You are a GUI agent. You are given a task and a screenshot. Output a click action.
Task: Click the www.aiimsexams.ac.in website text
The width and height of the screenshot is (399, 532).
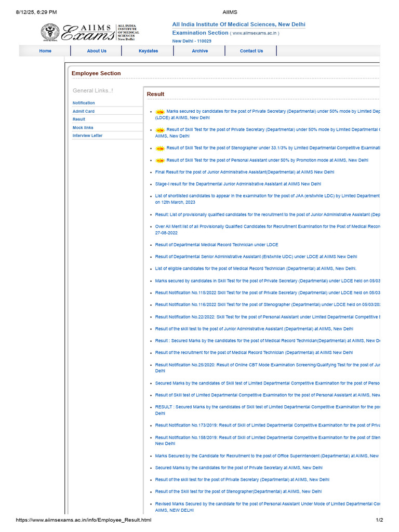[x=255, y=33]
